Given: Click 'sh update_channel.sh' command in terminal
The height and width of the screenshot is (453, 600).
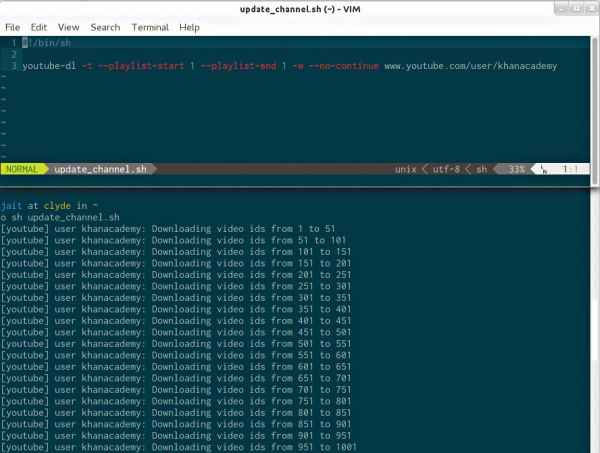Looking at the screenshot, I should [65, 217].
